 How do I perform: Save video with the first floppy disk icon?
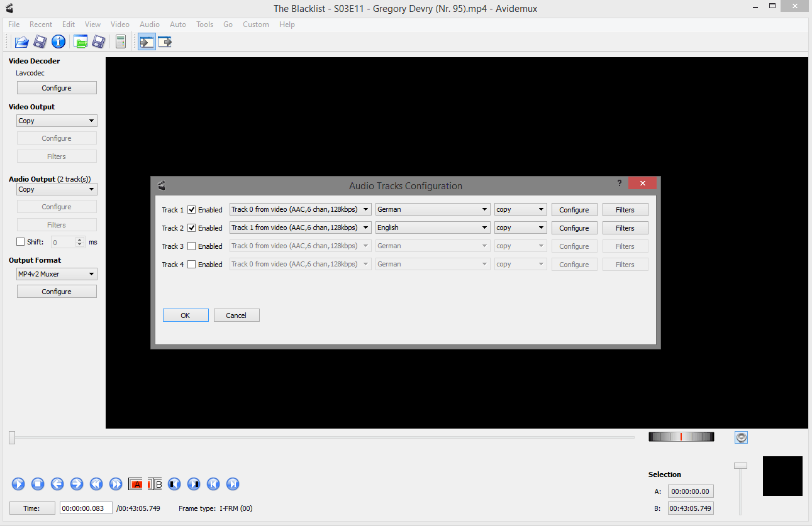(40, 42)
